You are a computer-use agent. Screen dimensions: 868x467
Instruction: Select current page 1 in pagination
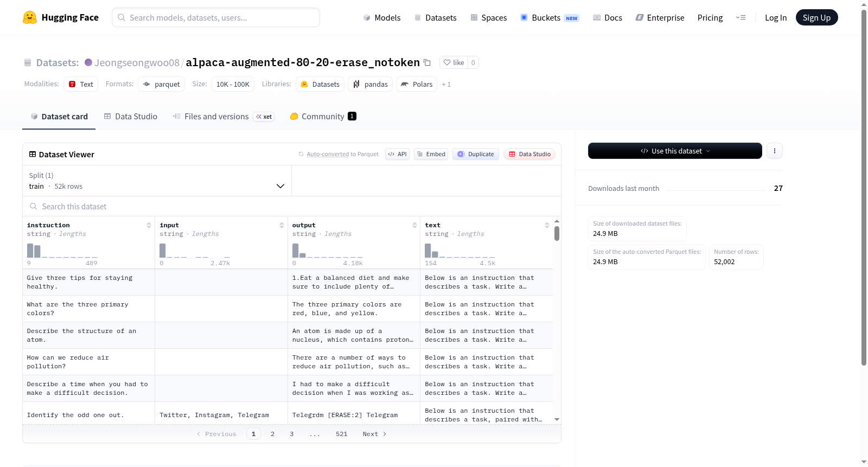tap(253, 434)
